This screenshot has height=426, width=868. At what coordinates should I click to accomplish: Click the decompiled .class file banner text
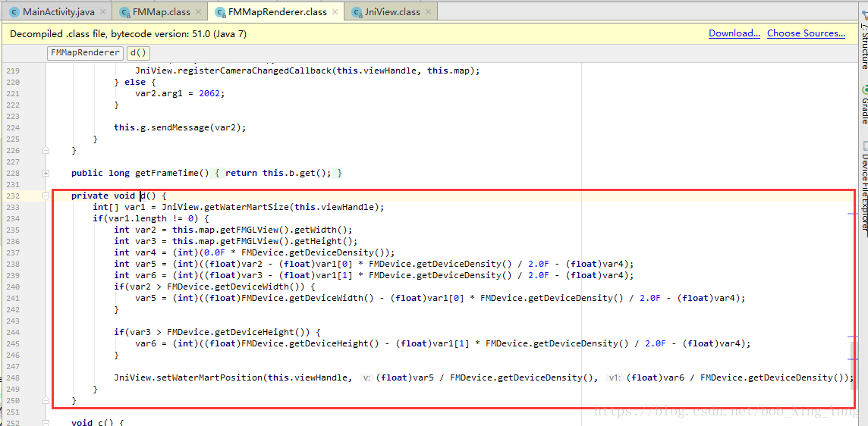pos(128,34)
